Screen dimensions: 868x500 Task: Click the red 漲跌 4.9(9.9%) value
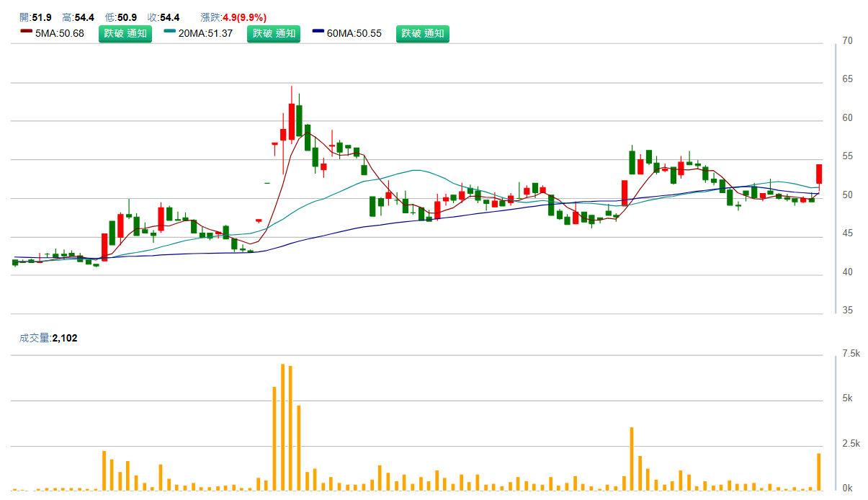tap(245, 17)
